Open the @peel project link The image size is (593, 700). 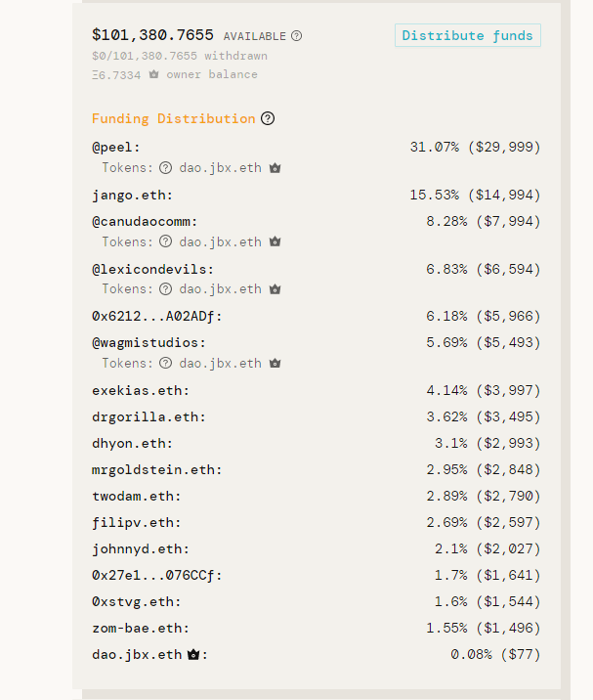112,148
